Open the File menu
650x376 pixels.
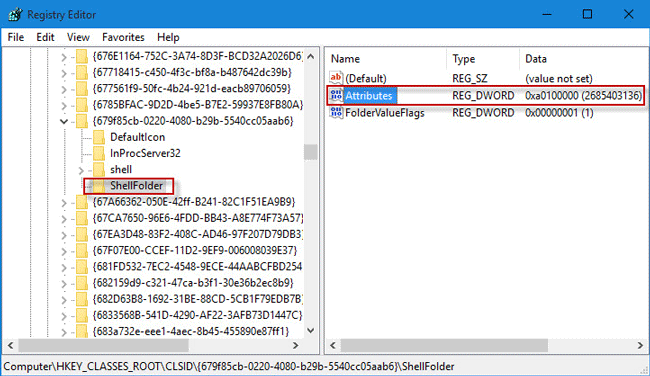[x=16, y=37]
